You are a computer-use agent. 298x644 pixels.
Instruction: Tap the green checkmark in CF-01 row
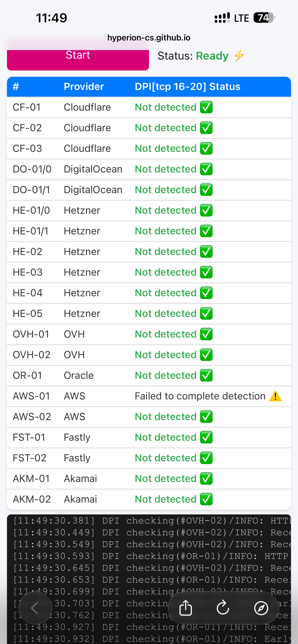coord(206,107)
